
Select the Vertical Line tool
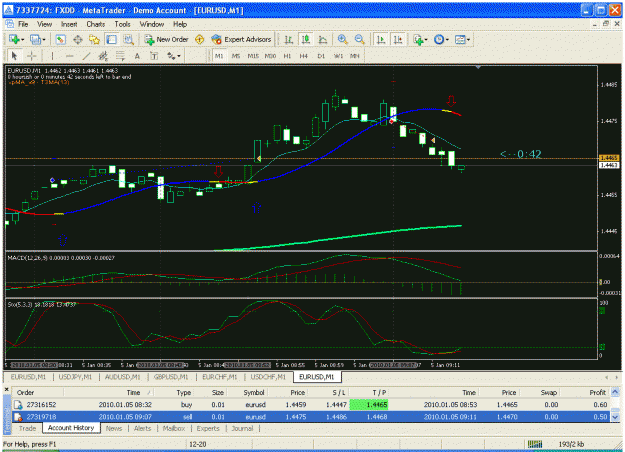tap(52, 56)
